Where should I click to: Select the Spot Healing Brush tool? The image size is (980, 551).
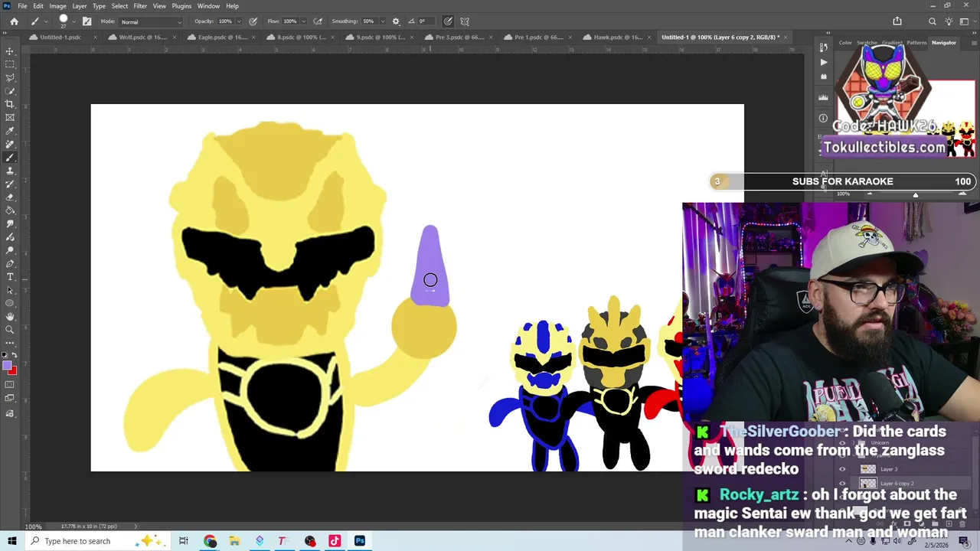click(x=10, y=144)
